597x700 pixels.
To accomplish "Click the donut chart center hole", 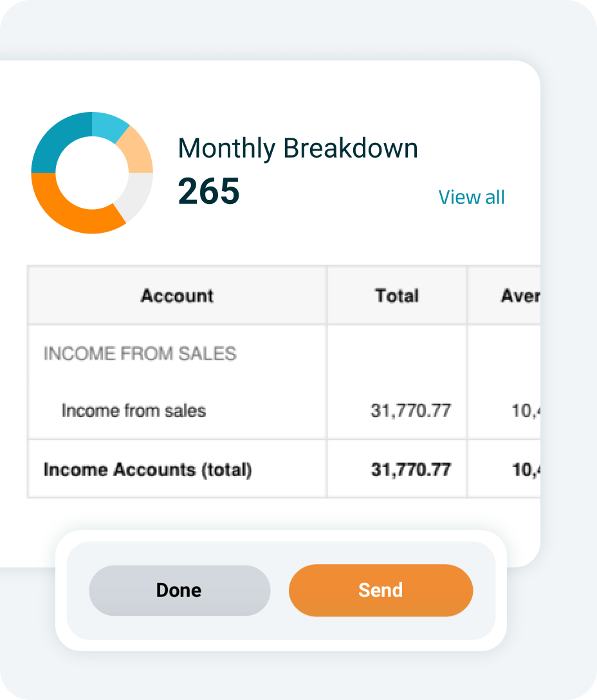I will coord(92,173).
